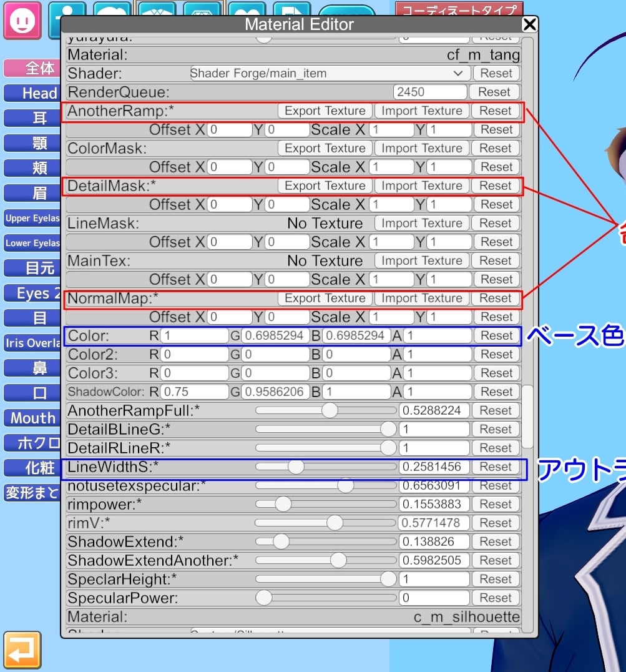
Task: Edit the Color R value field
Action: coord(194,336)
